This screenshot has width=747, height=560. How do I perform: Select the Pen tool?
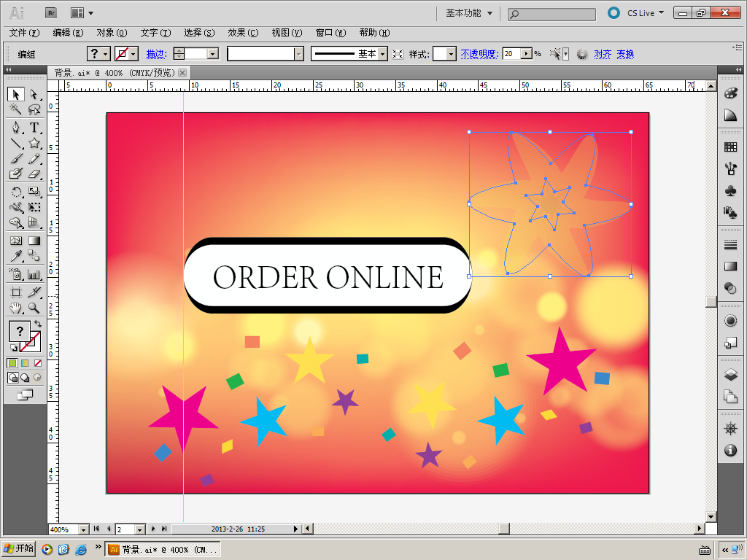pyautogui.click(x=16, y=128)
